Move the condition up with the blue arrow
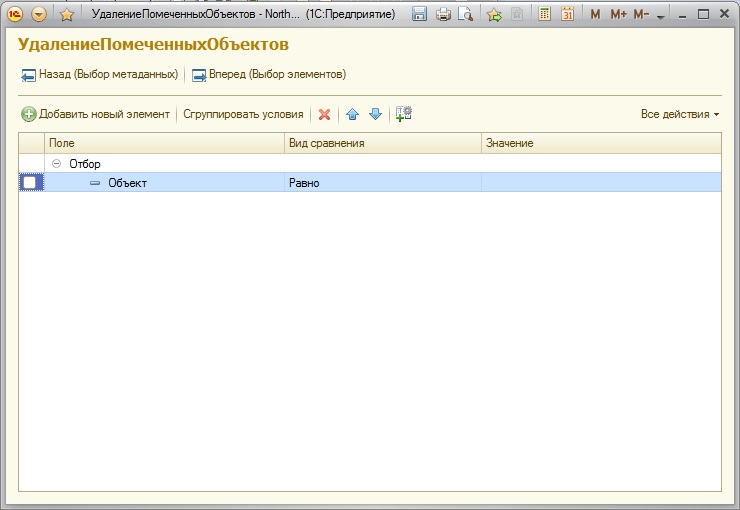740x510 pixels. pyautogui.click(x=353, y=114)
